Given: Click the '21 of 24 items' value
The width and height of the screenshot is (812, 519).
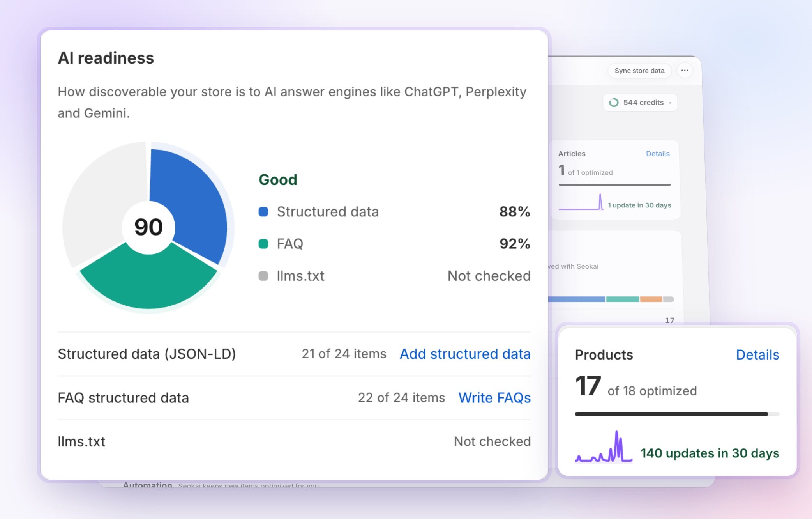Looking at the screenshot, I should click(344, 354).
